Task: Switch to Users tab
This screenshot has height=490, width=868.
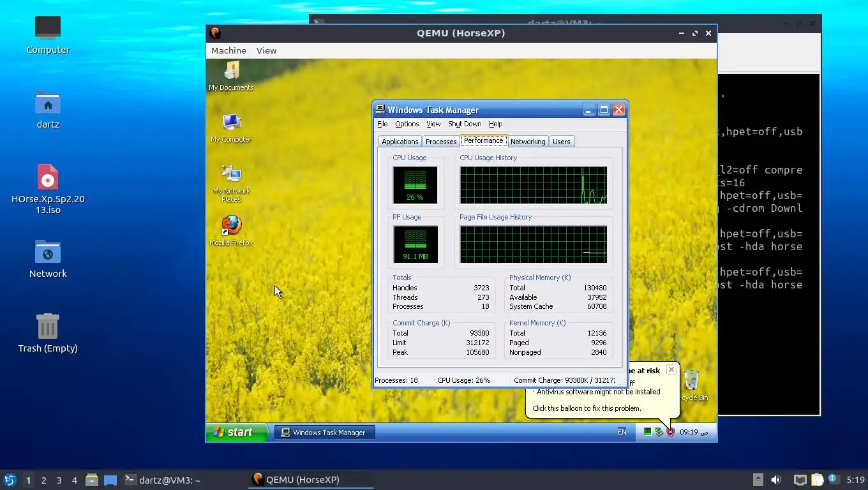Action: coord(562,142)
